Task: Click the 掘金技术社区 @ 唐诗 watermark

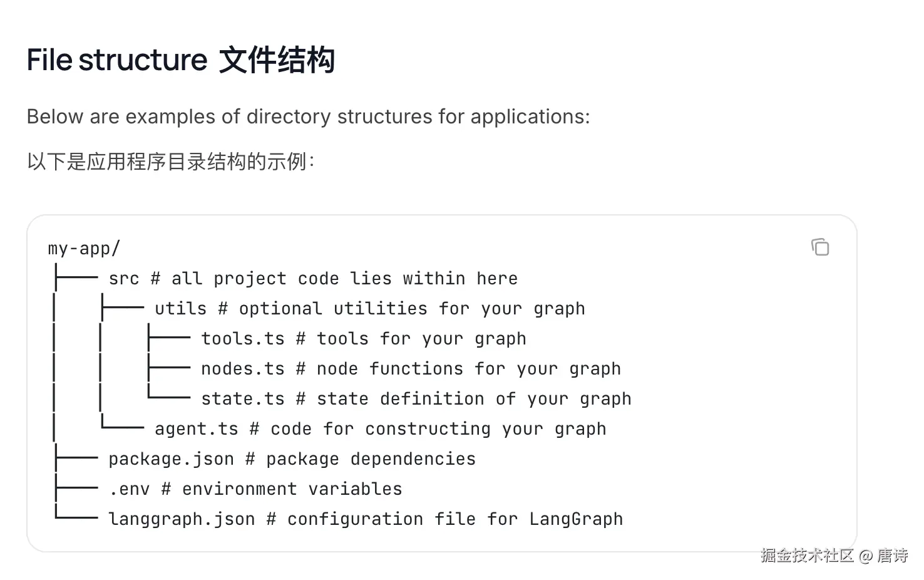Action: pyautogui.click(x=834, y=555)
